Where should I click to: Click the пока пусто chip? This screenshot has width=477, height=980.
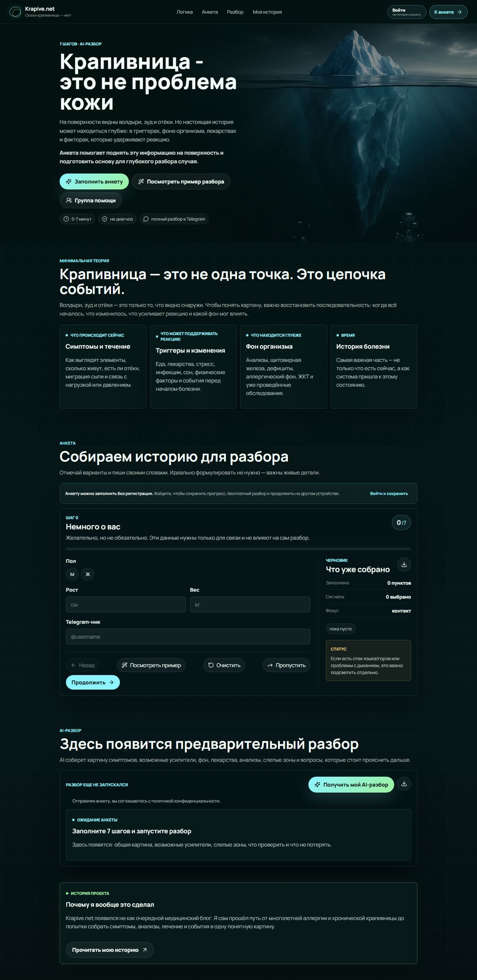point(340,629)
